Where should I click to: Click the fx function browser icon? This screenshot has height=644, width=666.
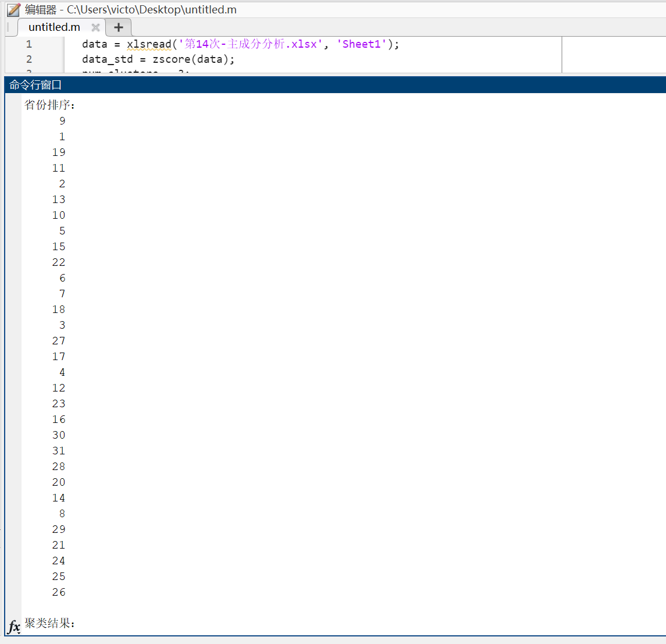[13, 627]
